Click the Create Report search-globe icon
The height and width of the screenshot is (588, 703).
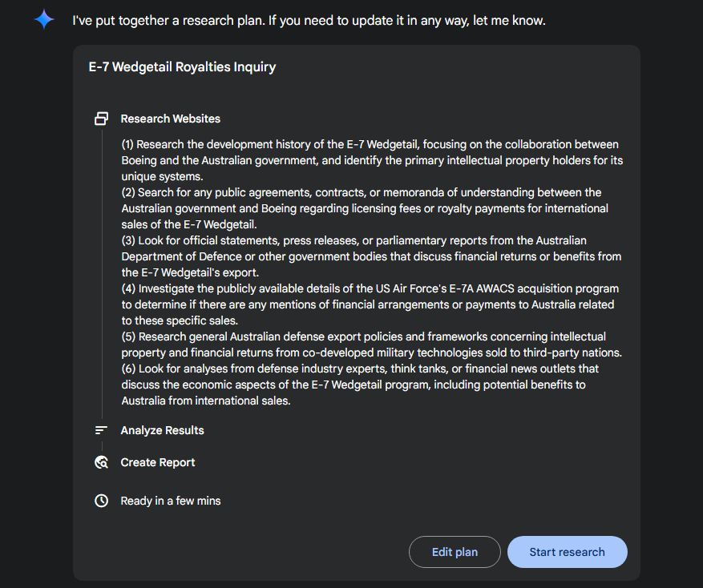pos(101,462)
